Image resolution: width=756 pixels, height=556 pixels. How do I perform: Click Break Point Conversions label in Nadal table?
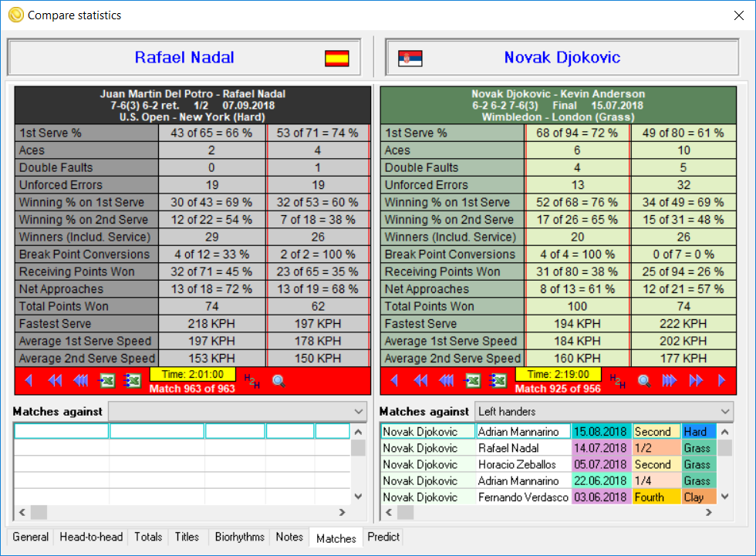point(85,254)
